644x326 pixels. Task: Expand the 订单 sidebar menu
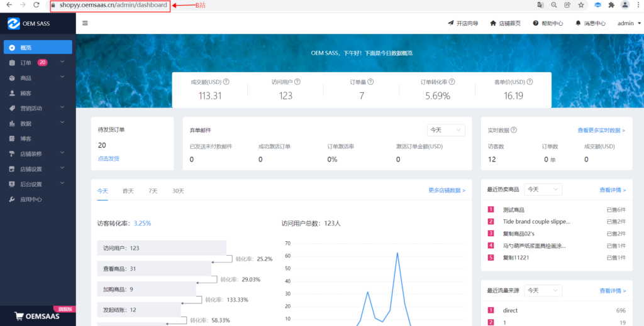click(38, 63)
